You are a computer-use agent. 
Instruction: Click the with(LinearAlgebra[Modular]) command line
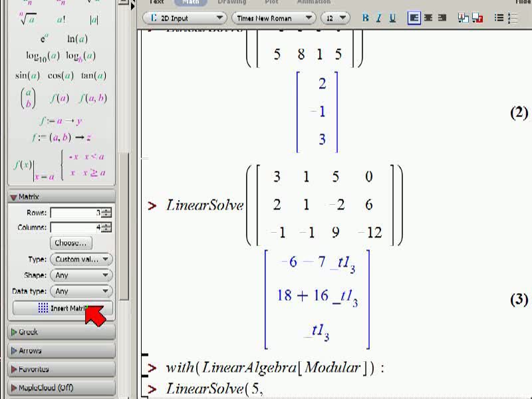[x=275, y=368]
